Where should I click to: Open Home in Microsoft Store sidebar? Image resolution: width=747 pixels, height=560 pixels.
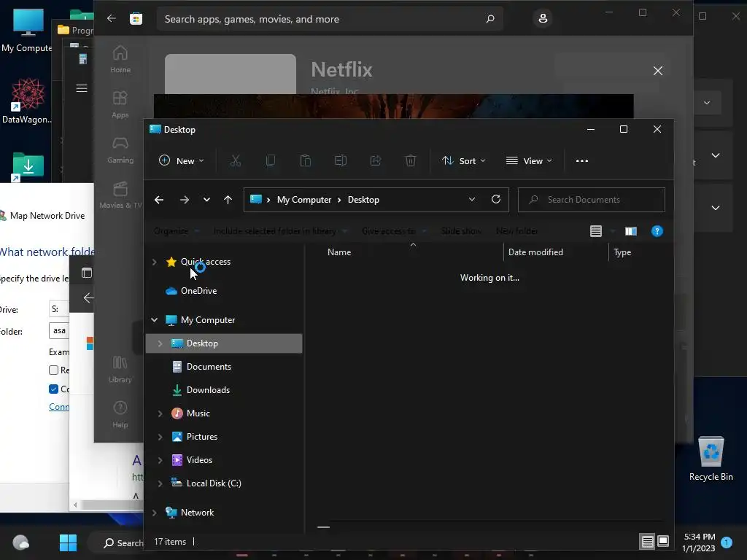pos(120,59)
